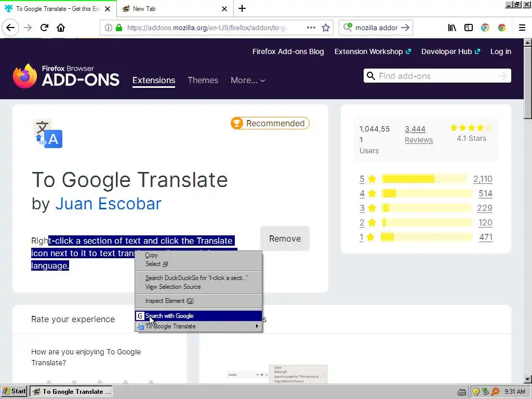Choose Select All in context menu
Image resolution: width=532 pixels, height=399 pixels.
(198, 264)
